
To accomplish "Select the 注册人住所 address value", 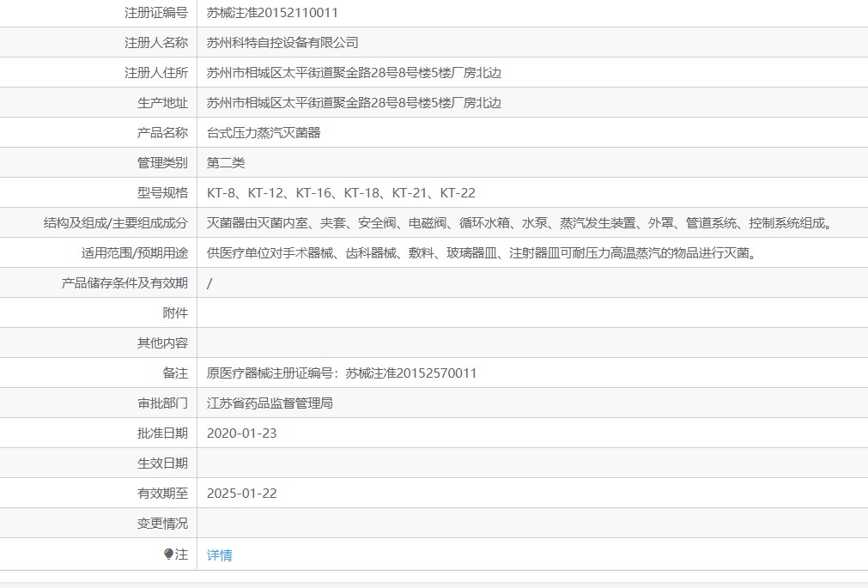I will [354, 72].
